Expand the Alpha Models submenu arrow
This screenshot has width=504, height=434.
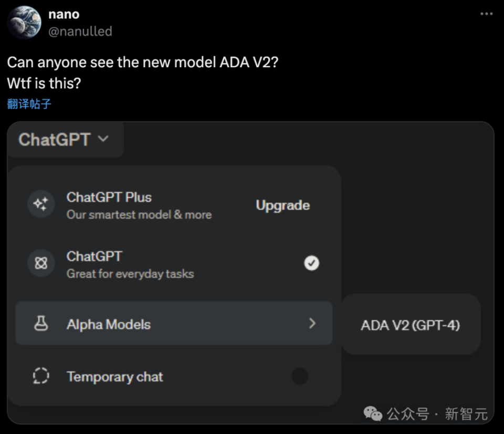[x=312, y=324]
